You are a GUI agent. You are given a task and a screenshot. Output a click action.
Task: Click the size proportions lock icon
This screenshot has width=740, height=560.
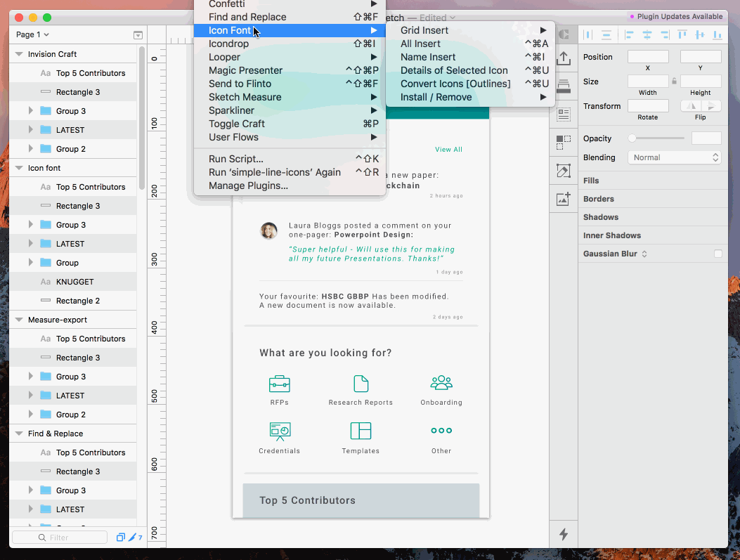675,81
